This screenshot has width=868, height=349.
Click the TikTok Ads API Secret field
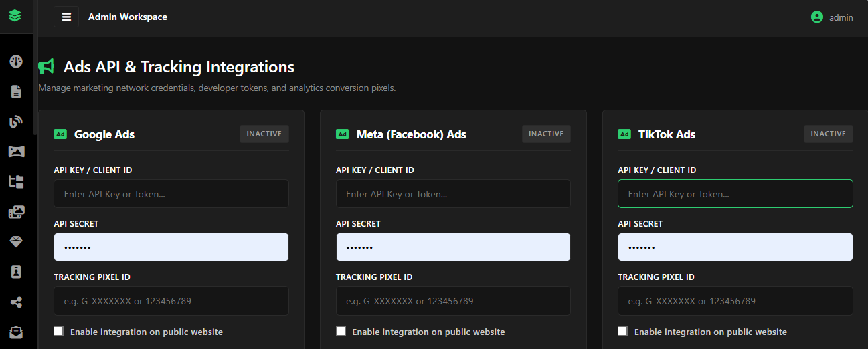[x=735, y=247]
